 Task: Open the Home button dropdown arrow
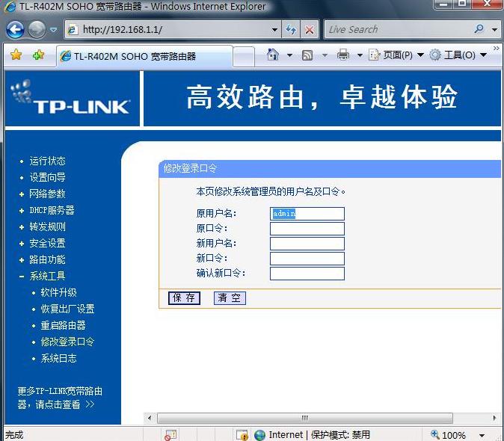tap(289, 55)
